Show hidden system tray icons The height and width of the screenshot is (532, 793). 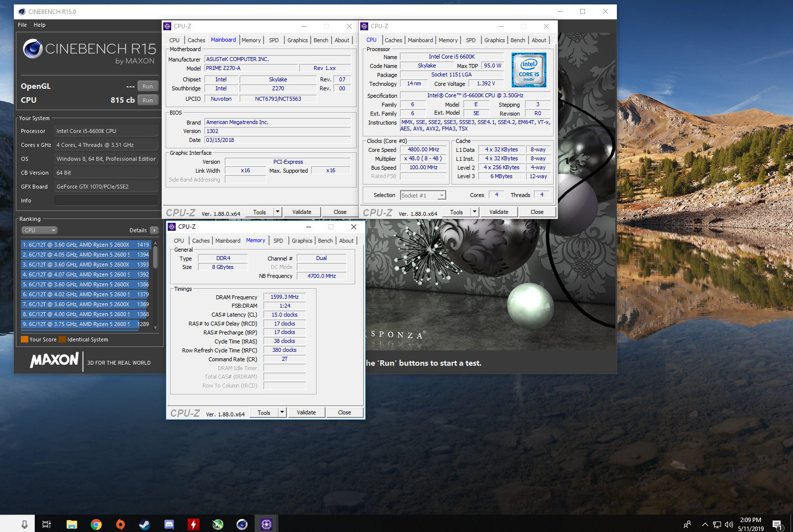(705, 524)
